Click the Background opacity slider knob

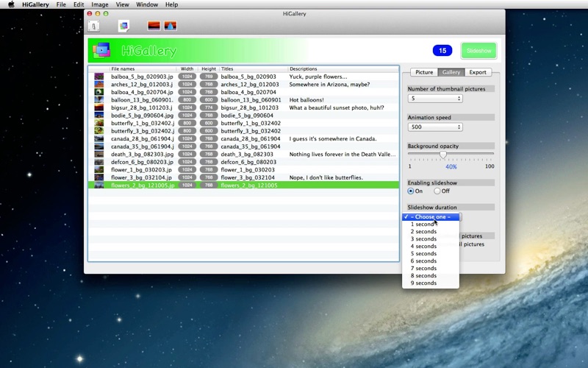pyautogui.click(x=443, y=155)
